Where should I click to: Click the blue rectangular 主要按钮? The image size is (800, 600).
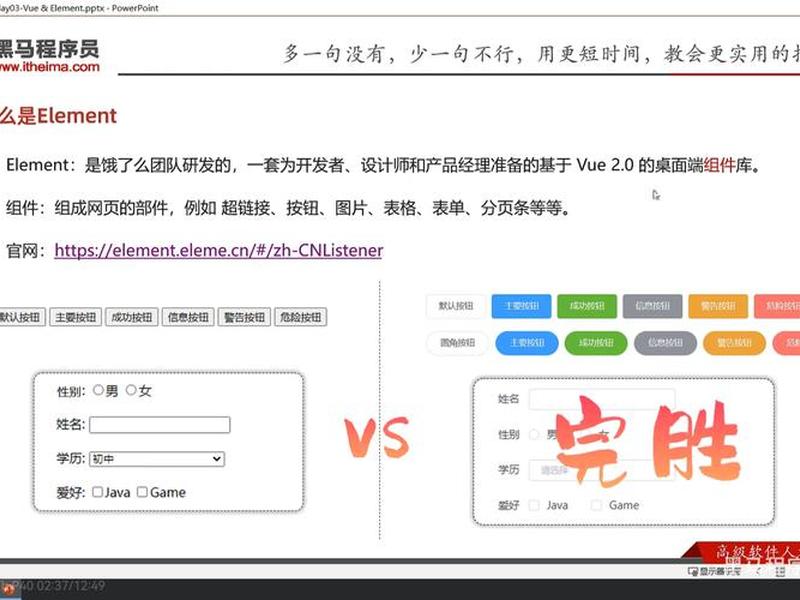point(521,306)
